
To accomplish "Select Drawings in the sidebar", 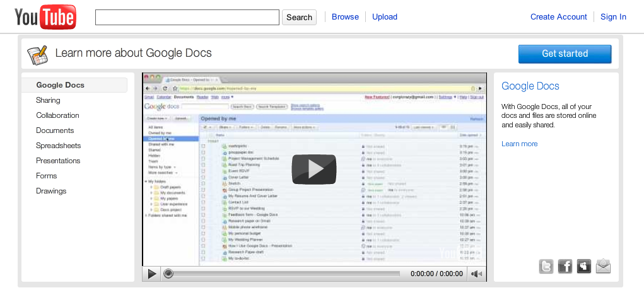I will [x=51, y=191].
